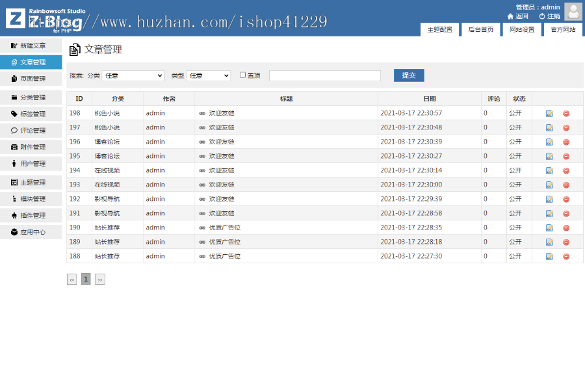Go to previous page with « button
The width and height of the screenshot is (585, 392).
(x=71, y=279)
